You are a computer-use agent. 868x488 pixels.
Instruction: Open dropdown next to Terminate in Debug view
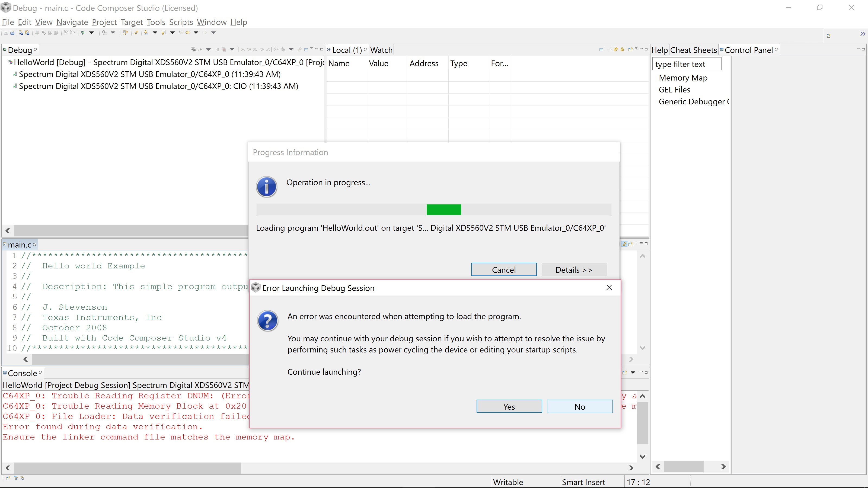tap(232, 50)
